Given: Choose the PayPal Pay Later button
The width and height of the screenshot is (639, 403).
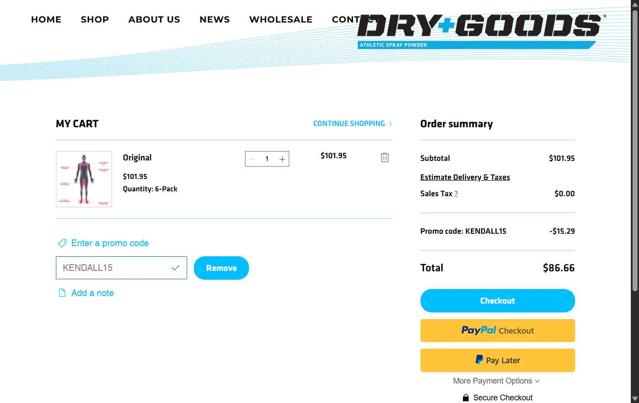Looking at the screenshot, I should click(498, 360).
